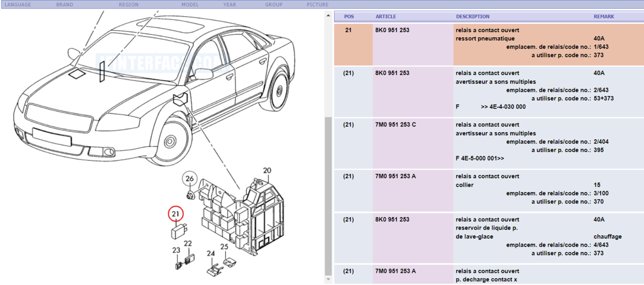Click the diagram pane's vertical scrollbar thumb
Image resolution: width=644 pixels, height=285 pixels.
[x=328, y=196]
